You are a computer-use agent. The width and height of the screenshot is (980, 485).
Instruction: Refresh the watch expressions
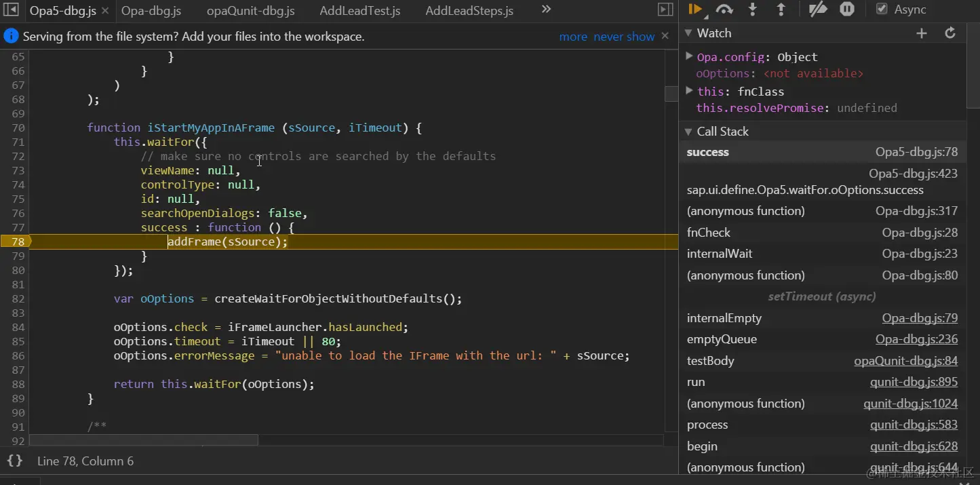pyautogui.click(x=950, y=33)
